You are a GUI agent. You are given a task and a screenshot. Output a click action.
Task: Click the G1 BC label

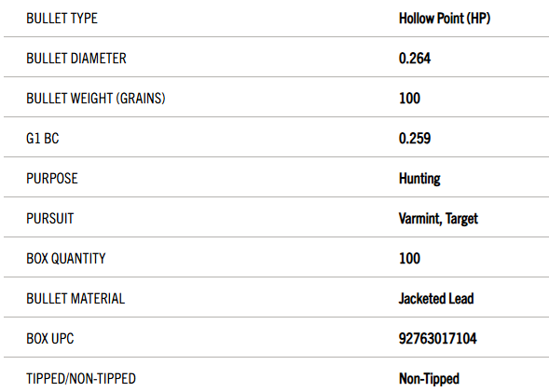(42, 139)
